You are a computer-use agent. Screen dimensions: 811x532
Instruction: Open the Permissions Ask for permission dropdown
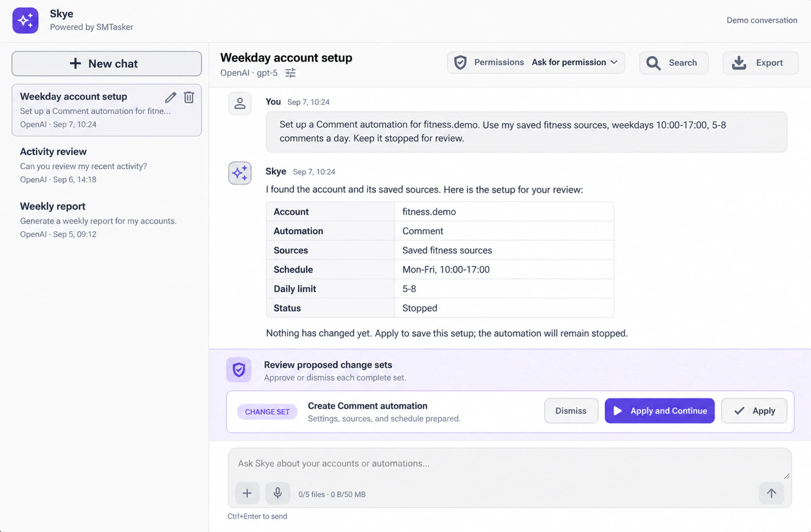[x=536, y=62]
